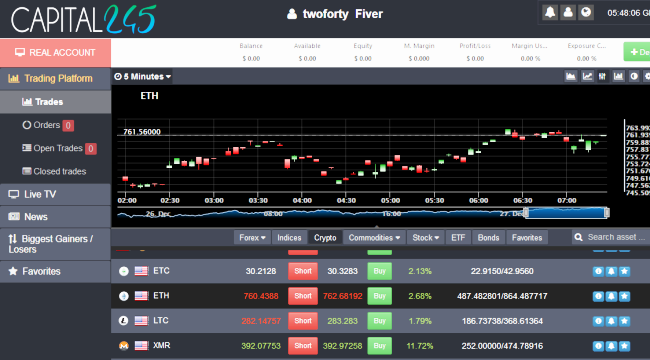
Task: Click the ETH coin logo icon
Action: 124,296
